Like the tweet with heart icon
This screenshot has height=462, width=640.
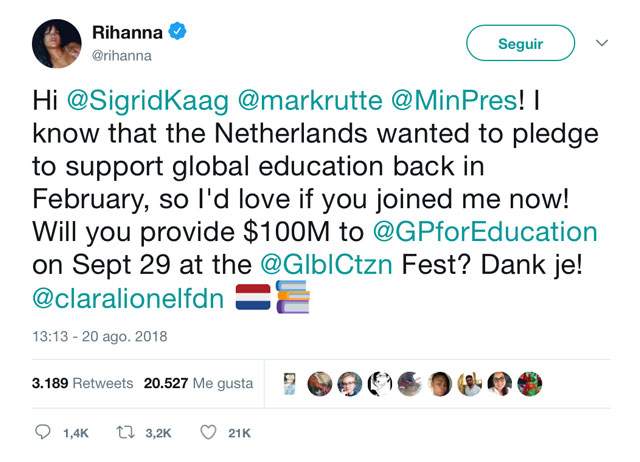pos(208,432)
